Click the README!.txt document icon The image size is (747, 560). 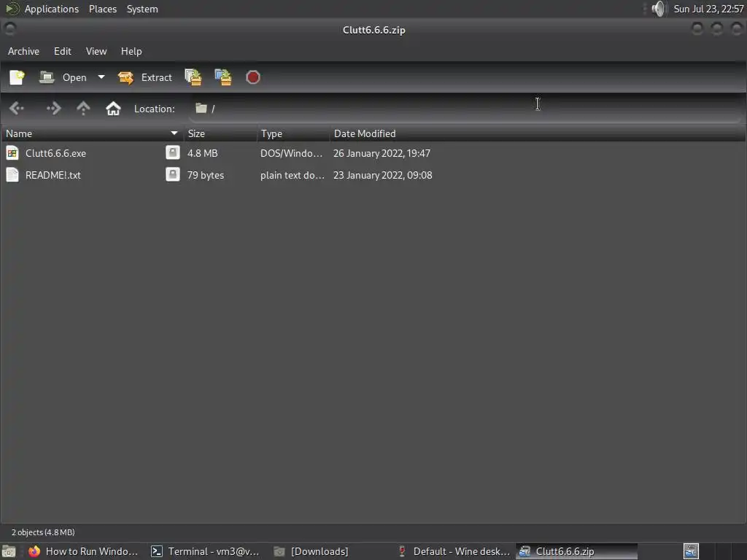click(x=12, y=175)
